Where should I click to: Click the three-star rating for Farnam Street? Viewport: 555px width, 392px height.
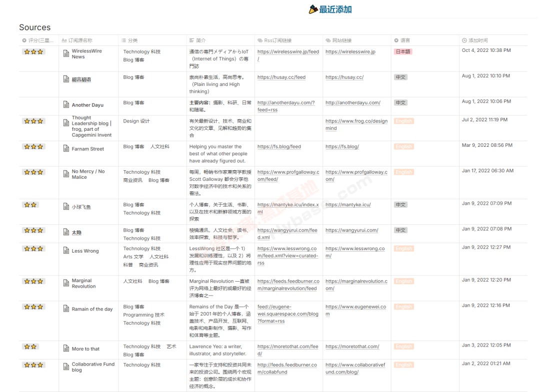point(33,147)
